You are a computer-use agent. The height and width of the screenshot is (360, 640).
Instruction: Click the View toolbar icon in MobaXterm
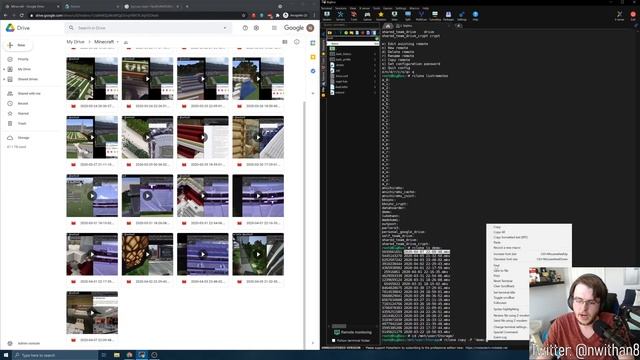pos(394,15)
